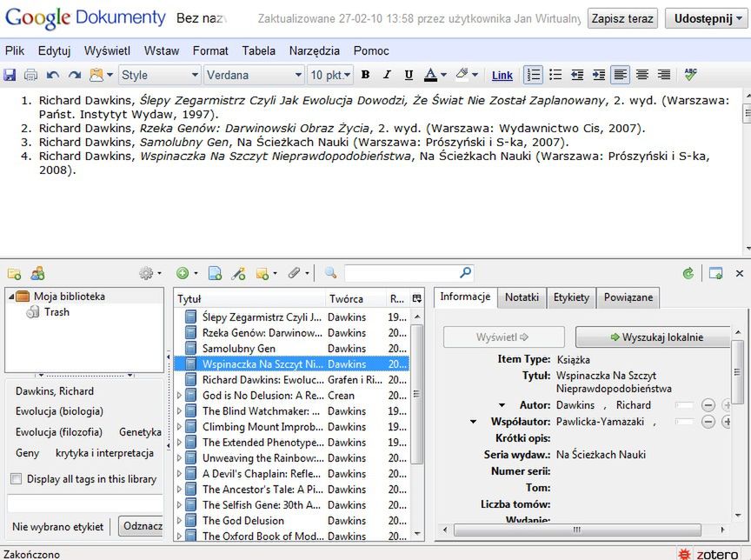Toggle Zotero tab mode icon
Screen dimensions: 751x560
715,274
